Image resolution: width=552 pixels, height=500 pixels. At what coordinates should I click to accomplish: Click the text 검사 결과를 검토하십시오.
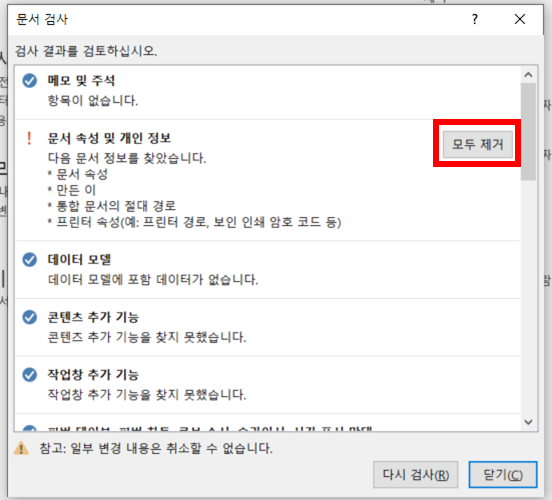click(x=86, y=51)
